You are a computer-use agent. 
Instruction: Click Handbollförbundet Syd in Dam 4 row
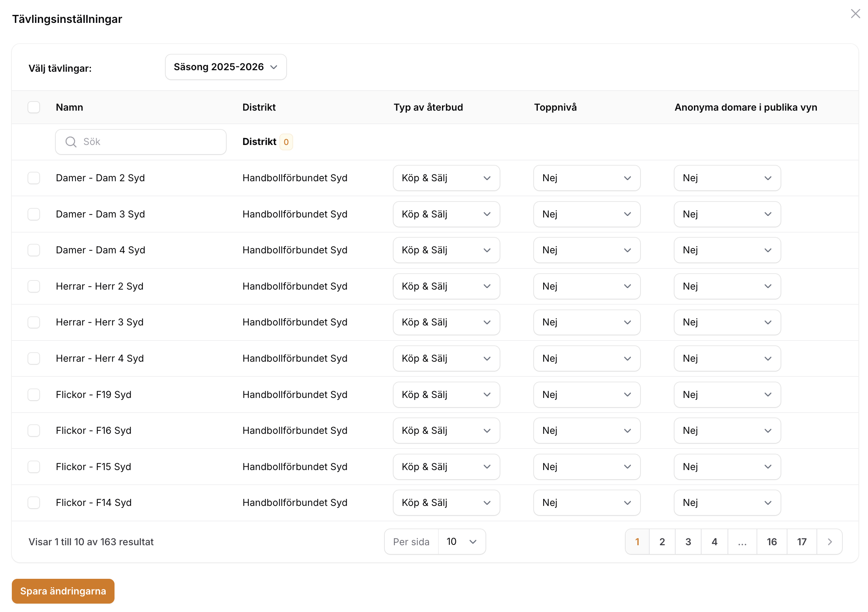(x=295, y=250)
